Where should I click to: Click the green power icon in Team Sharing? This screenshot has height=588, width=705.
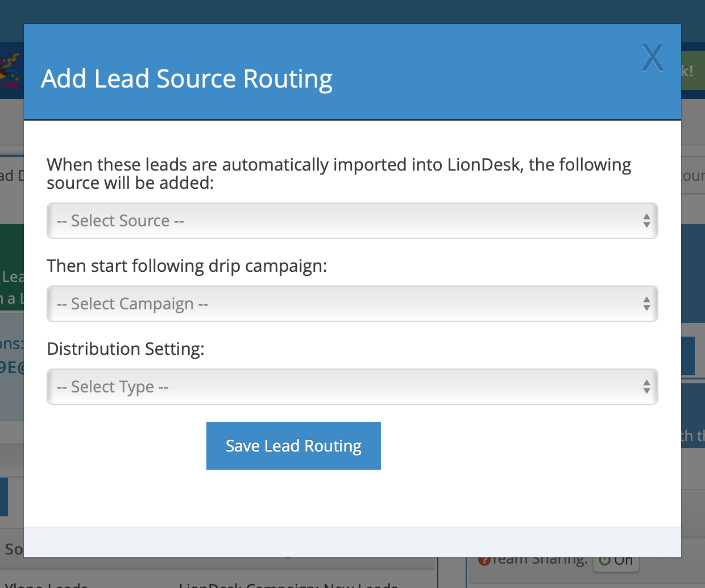(605, 561)
